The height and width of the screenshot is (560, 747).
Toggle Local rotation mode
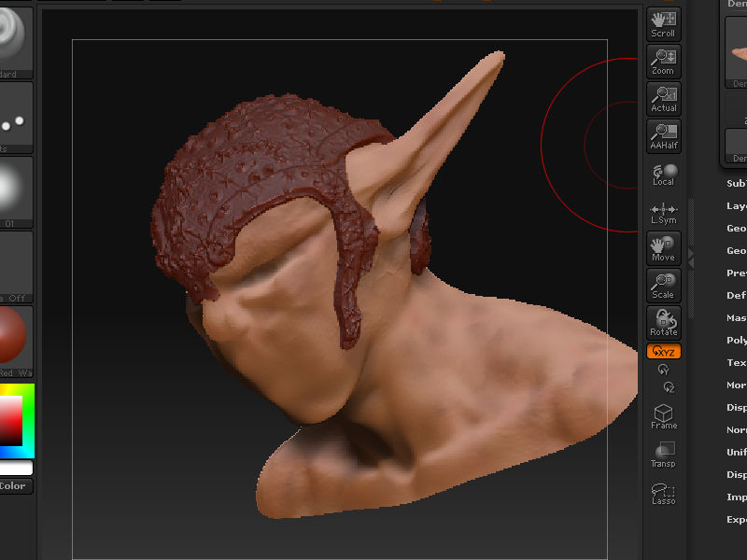click(x=663, y=175)
